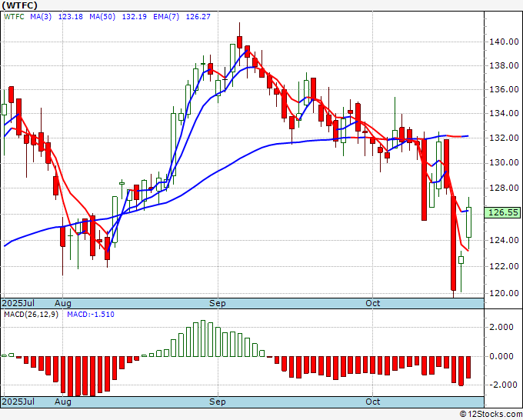This screenshot has height=420, width=523.
Task: Click 2025Jul on the MACD panel date axis
Action: point(18,402)
